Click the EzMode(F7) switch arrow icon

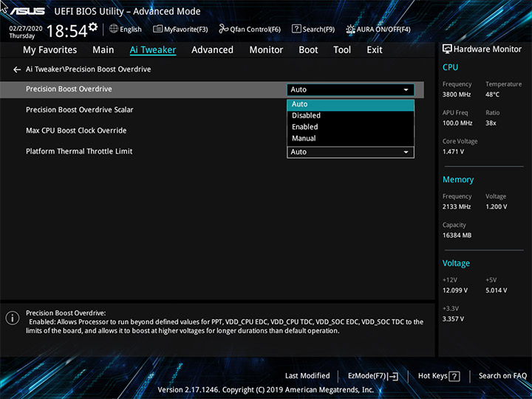pos(393,376)
